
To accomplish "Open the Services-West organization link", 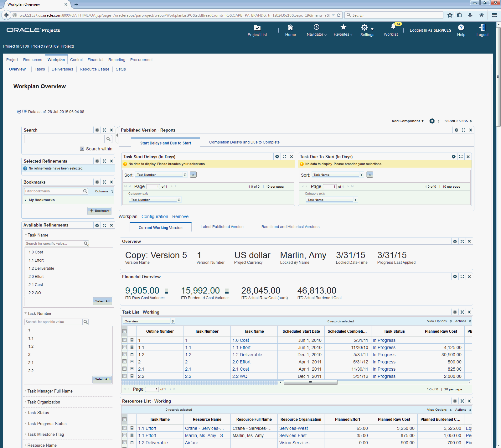I will (293, 428).
